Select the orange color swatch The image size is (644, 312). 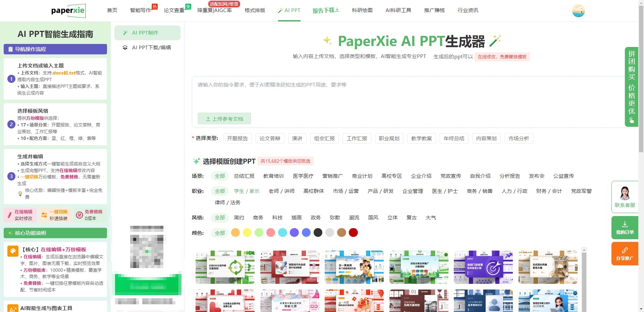point(235,232)
